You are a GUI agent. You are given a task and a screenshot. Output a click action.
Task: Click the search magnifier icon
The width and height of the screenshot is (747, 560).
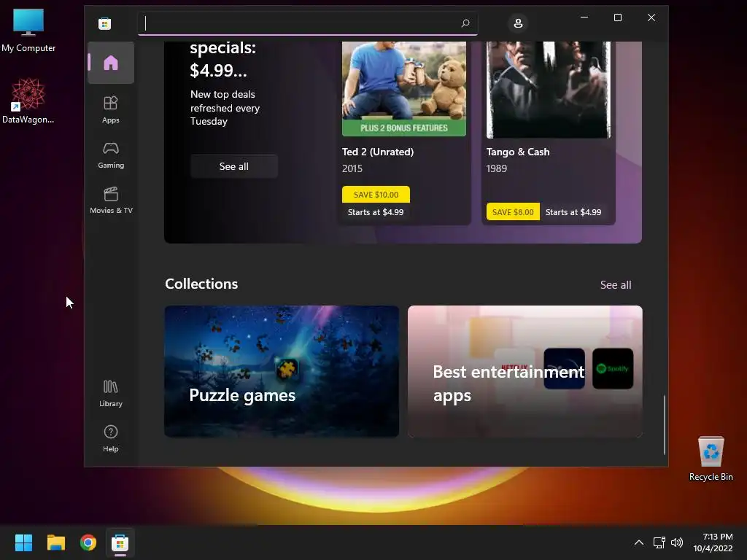(465, 23)
